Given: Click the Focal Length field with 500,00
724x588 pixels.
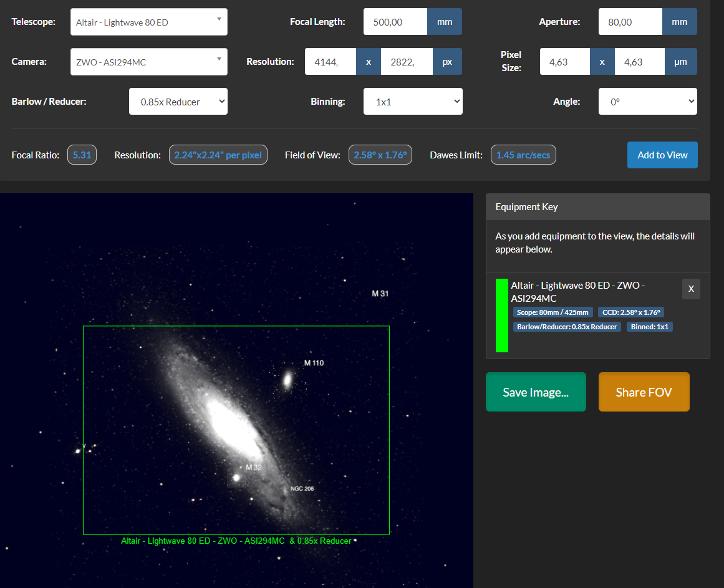Looking at the screenshot, I should tap(395, 22).
